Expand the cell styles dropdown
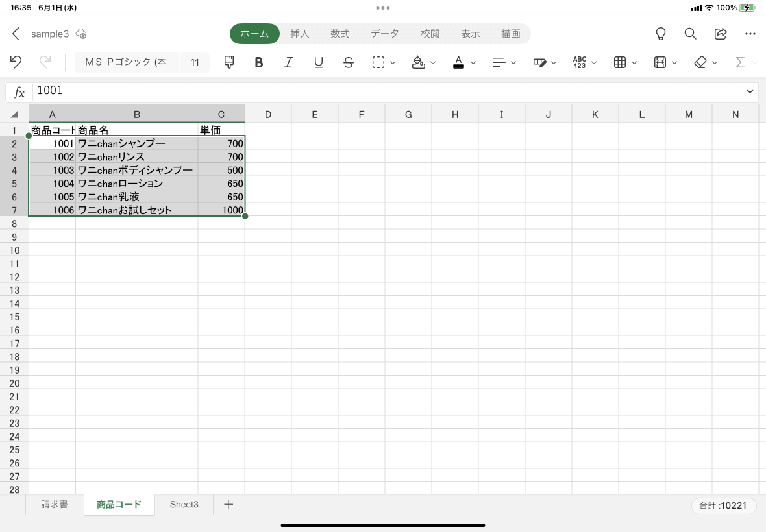This screenshot has width=766, height=532. click(554, 62)
